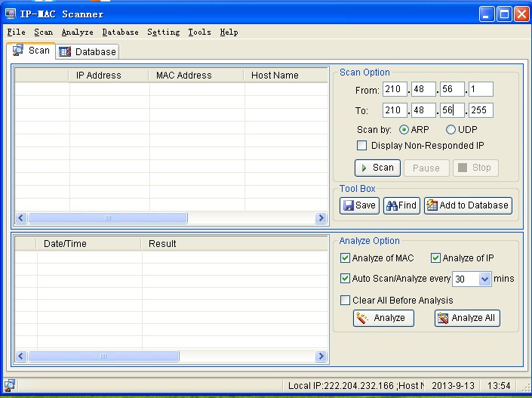
Task: Click Add to Database button
Action: [x=468, y=205]
